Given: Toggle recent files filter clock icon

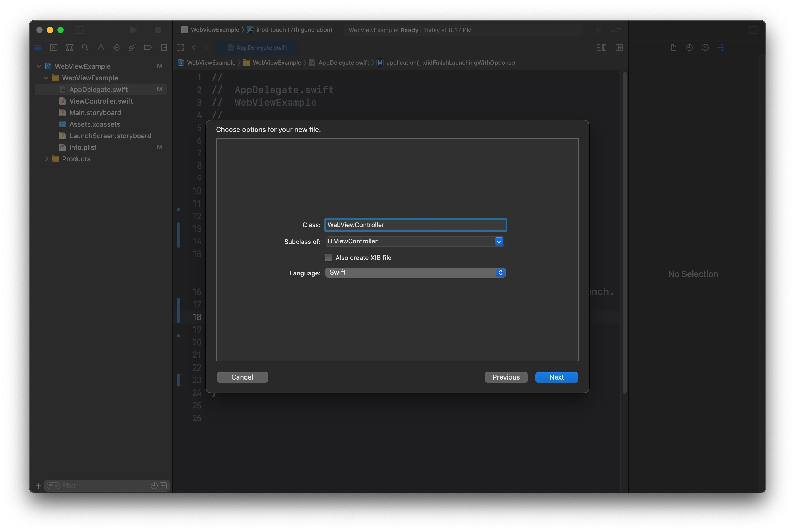Looking at the screenshot, I should coord(154,486).
